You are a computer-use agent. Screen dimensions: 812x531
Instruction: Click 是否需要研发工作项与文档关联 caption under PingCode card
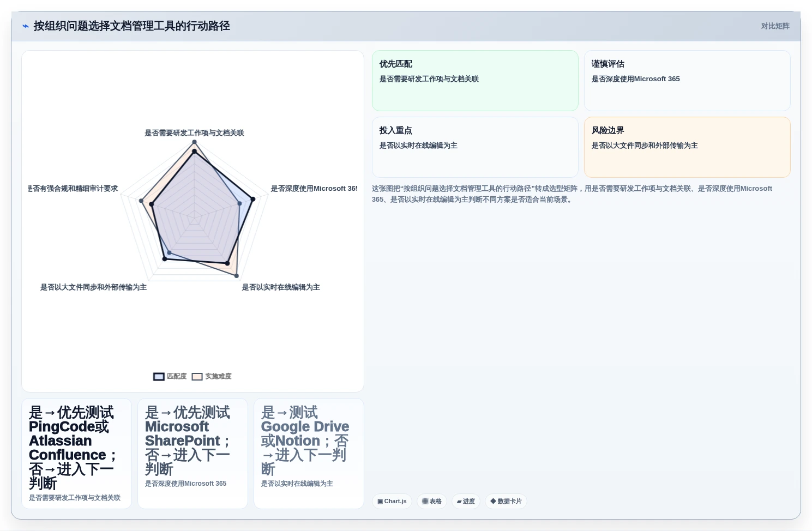click(75, 498)
